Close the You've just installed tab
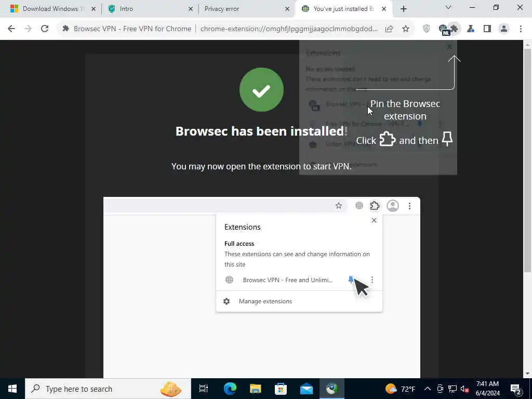The height and width of the screenshot is (399, 532). [384, 9]
